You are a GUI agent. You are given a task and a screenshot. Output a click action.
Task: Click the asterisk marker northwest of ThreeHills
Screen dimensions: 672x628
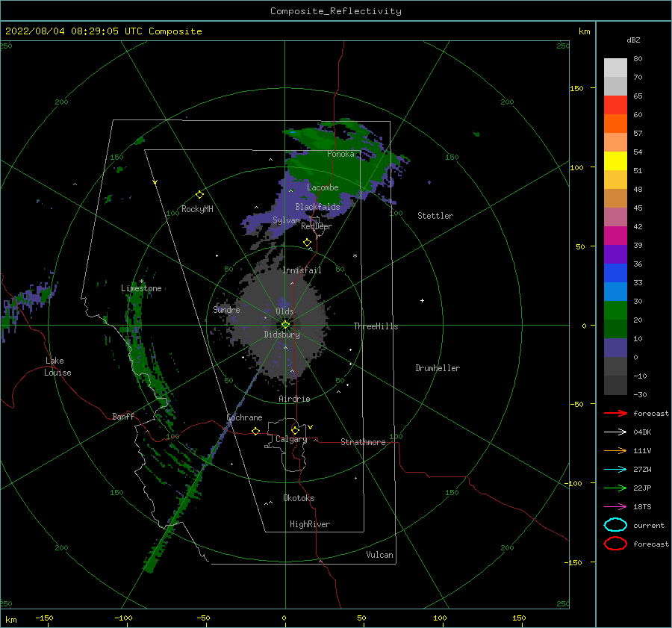(x=355, y=256)
